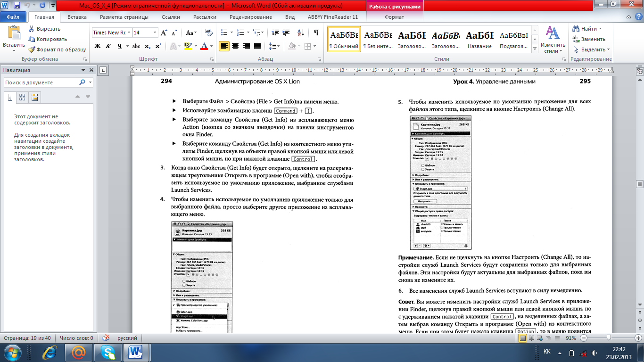Open the font name dropdown Times New Roman
The height and width of the screenshot is (362, 644).
pos(128,33)
